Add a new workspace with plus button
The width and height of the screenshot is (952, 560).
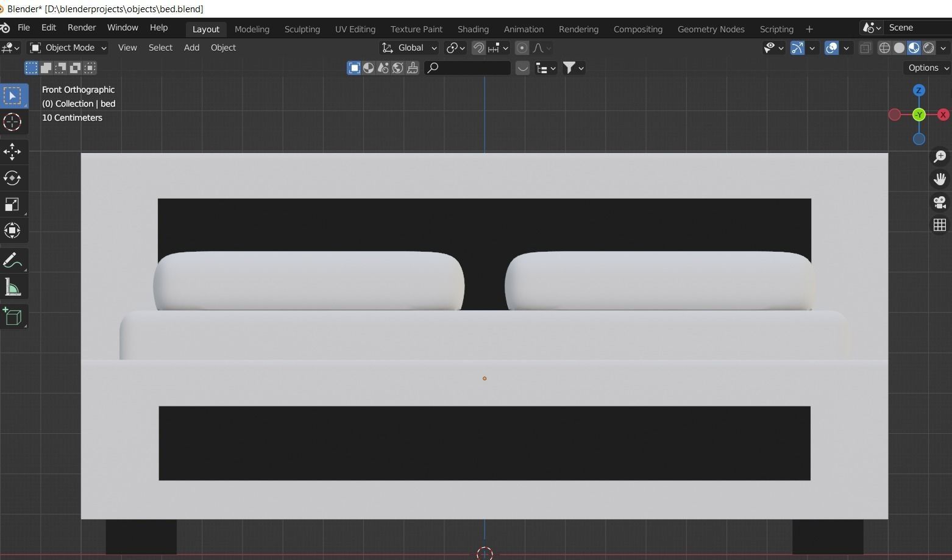pyautogui.click(x=809, y=29)
